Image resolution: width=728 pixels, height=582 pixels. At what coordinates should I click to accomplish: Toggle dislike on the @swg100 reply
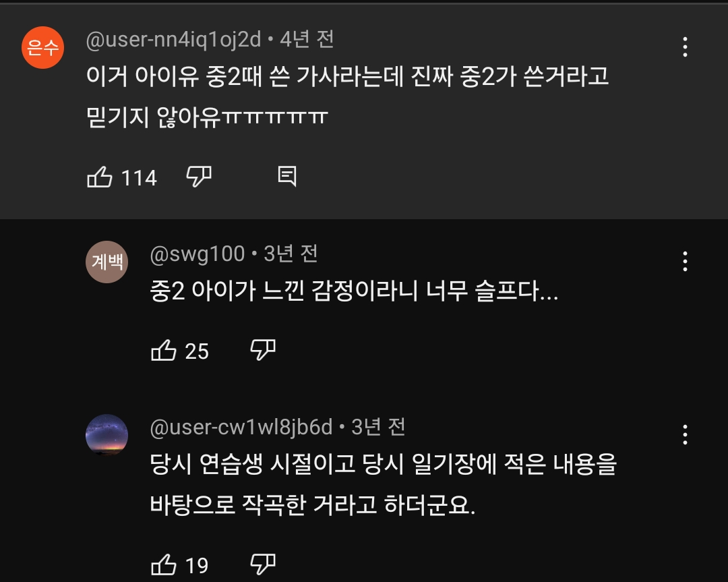(x=263, y=350)
